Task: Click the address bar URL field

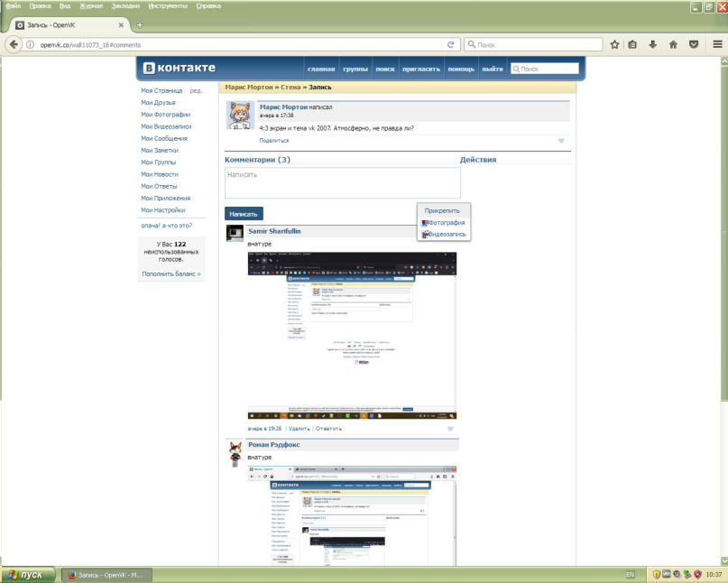Action: 239,44
